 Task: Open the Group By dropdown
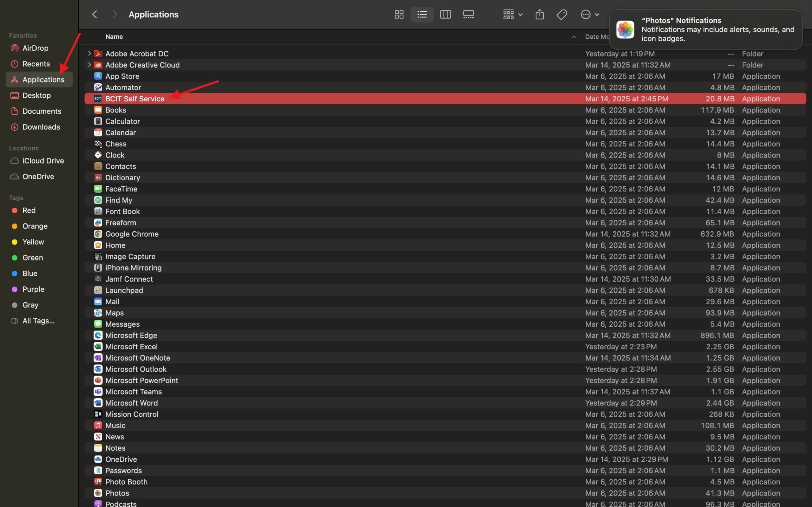[513, 15]
